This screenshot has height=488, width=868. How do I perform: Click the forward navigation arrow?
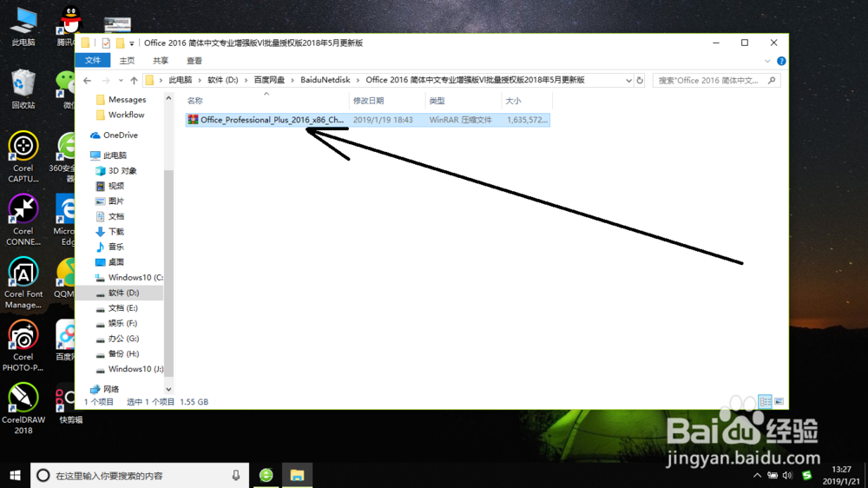click(106, 80)
